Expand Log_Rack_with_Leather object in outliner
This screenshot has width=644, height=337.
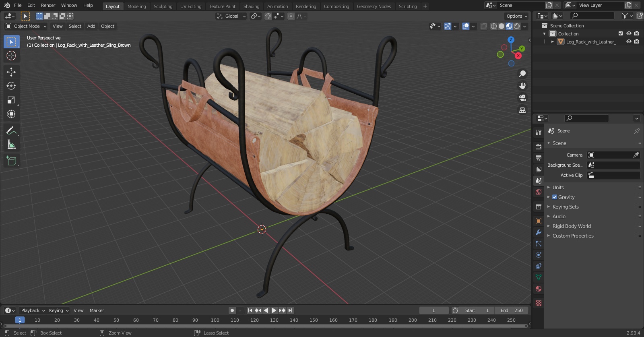[553, 42]
